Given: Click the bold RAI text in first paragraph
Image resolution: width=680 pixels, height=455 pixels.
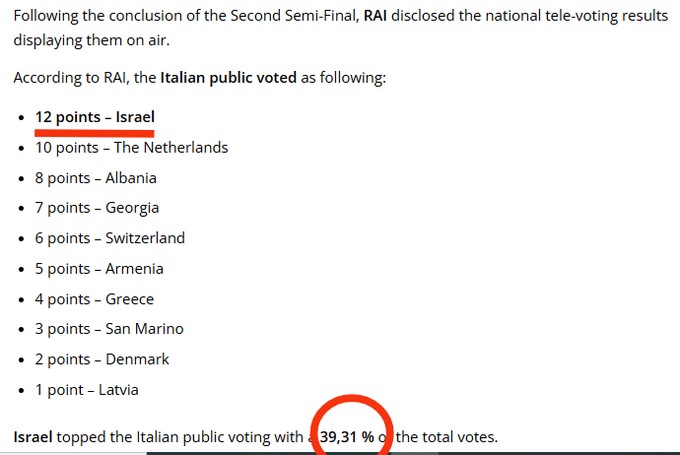Looking at the screenshot, I should tap(375, 16).
